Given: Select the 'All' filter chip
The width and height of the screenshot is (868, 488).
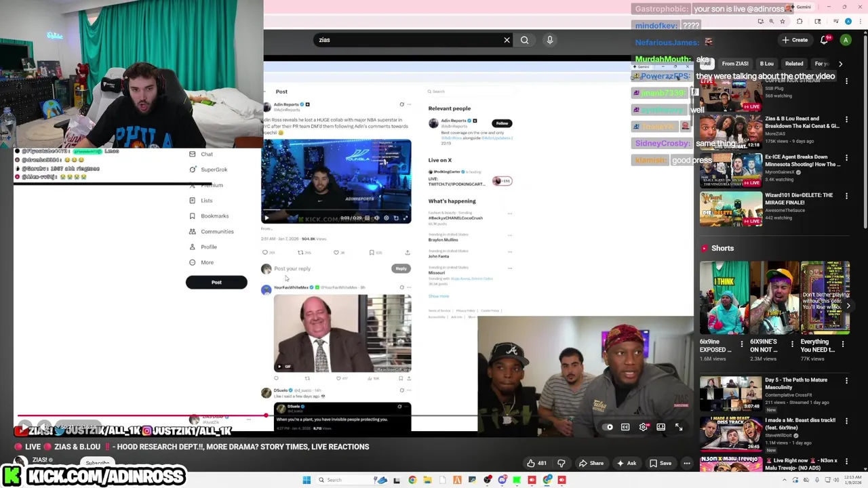Looking at the screenshot, I should click(x=707, y=64).
